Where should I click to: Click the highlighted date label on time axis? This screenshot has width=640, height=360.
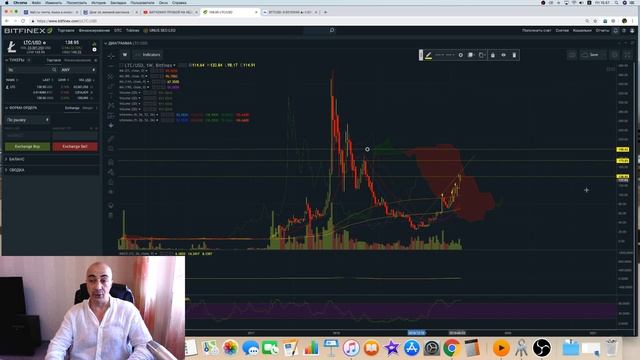[x=416, y=333]
